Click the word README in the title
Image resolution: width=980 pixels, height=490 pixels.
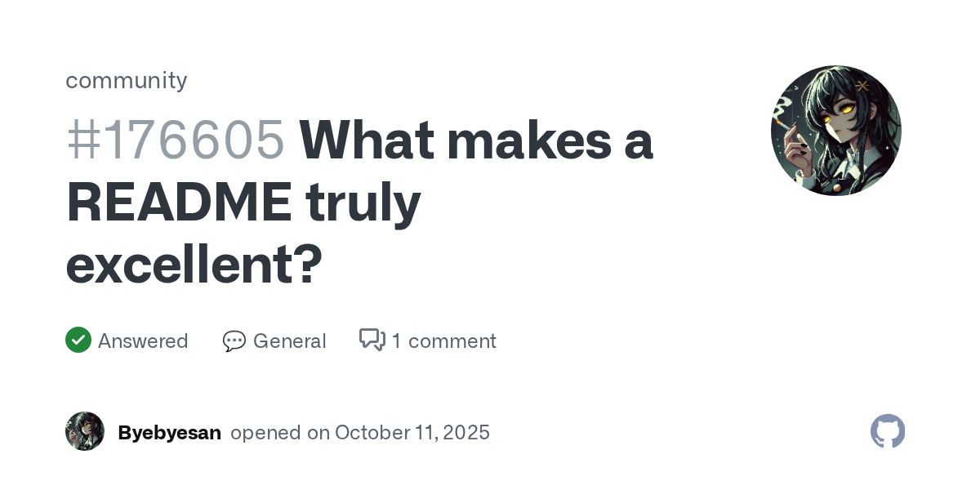[x=178, y=203]
